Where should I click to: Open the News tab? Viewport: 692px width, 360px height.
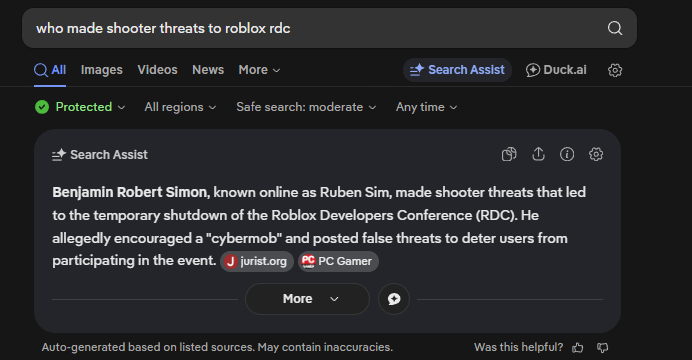208,70
